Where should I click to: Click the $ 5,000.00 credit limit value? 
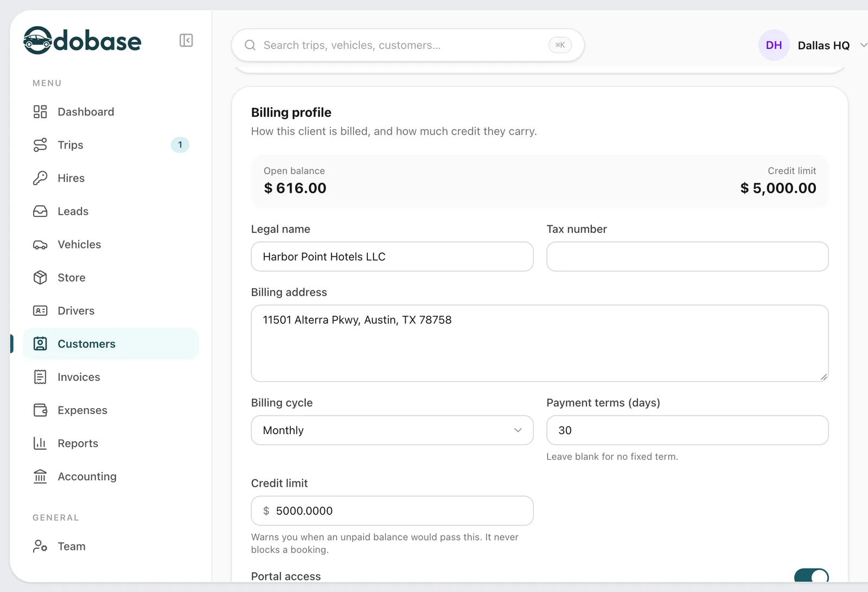(x=778, y=188)
